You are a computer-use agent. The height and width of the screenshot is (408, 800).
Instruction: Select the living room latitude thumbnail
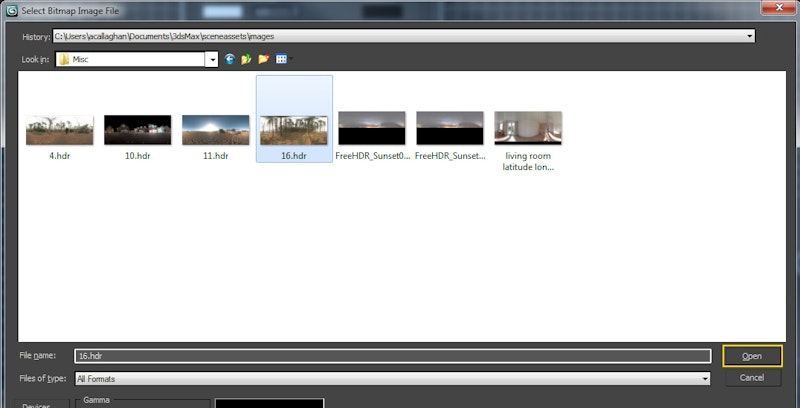[527, 128]
